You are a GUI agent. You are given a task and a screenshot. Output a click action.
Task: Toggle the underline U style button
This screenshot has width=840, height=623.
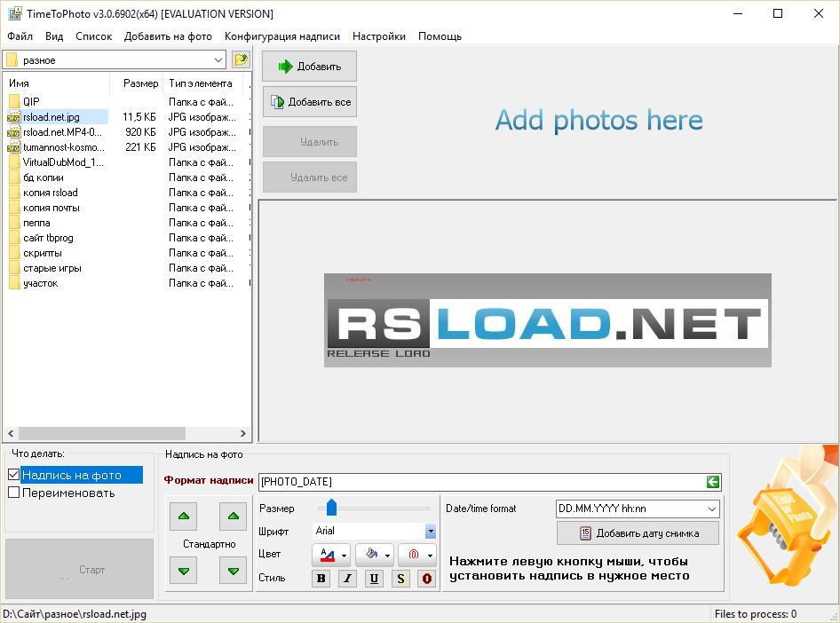374,579
